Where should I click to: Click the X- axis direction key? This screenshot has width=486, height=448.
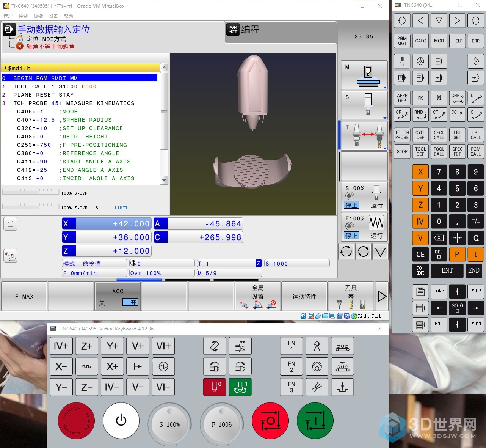point(61,366)
